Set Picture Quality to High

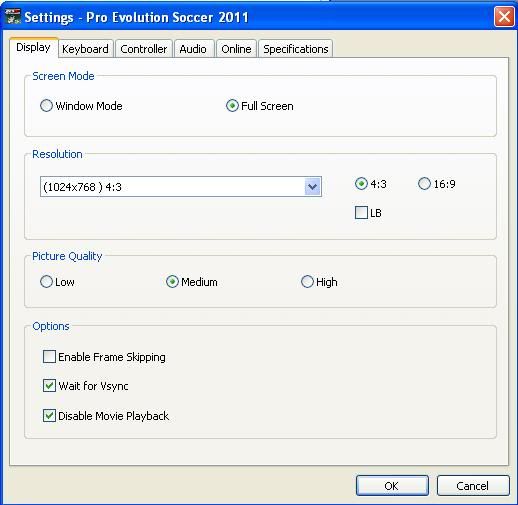pyautogui.click(x=307, y=282)
